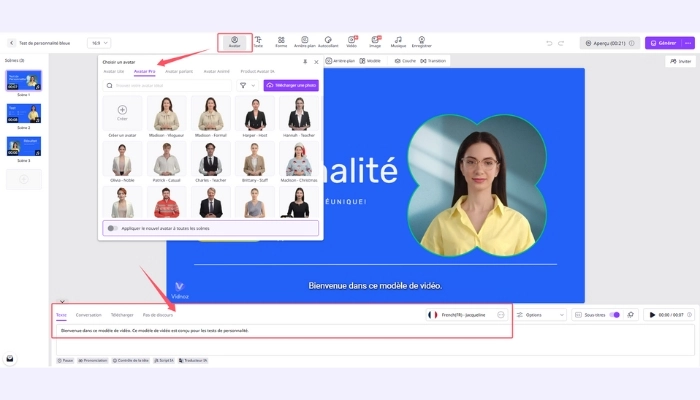Click the avatar search field
Screen dimensions: 700x400
167,85
